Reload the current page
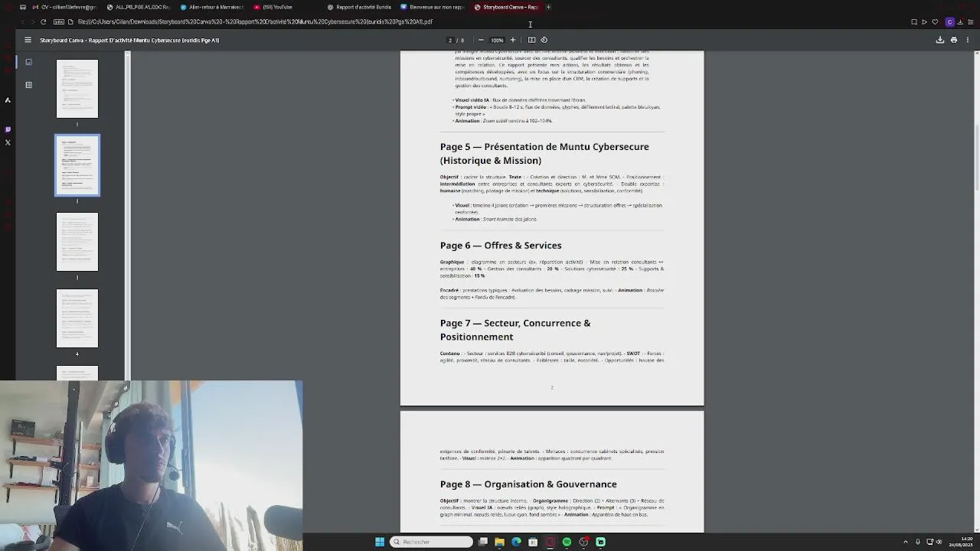Image resolution: width=980 pixels, height=551 pixels. 43,21
